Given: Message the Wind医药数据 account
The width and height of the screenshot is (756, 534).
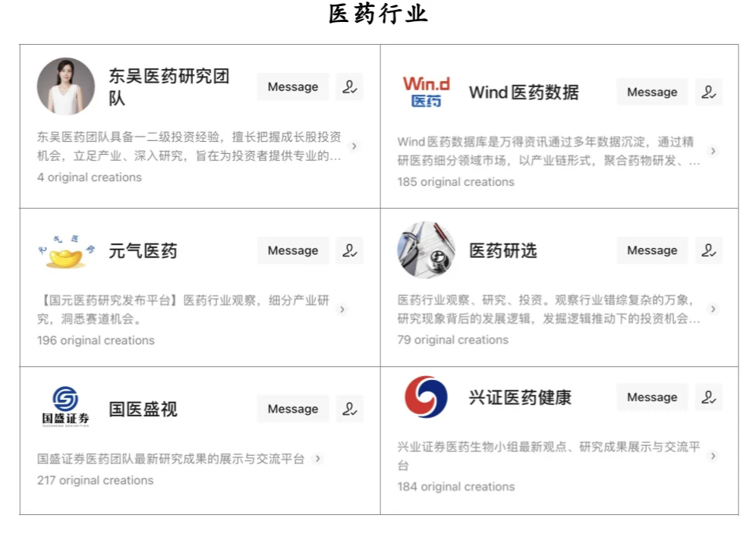Looking at the screenshot, I should click(x=652, y=92).
